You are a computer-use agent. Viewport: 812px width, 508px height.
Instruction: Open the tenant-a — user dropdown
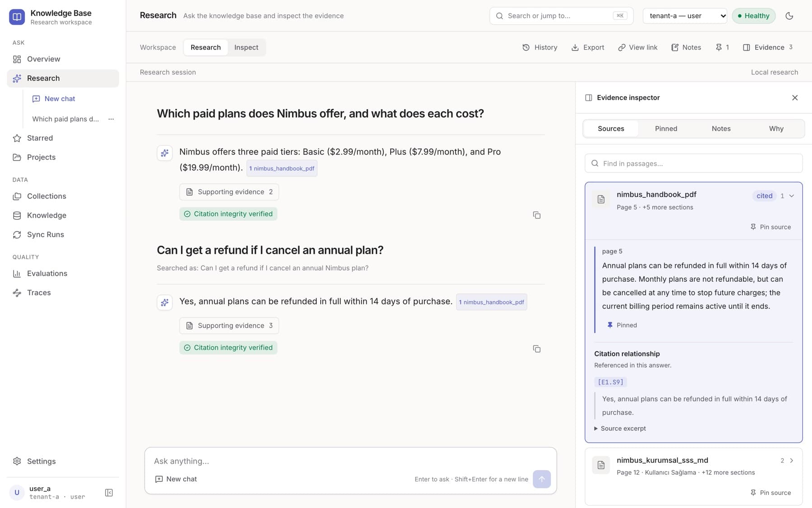coord(685,16)
